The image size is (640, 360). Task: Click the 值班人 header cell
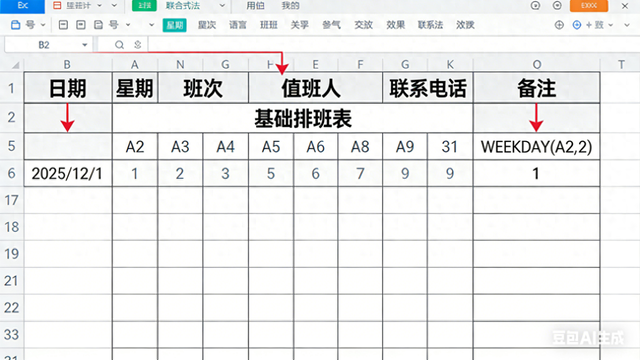(315, 88)
